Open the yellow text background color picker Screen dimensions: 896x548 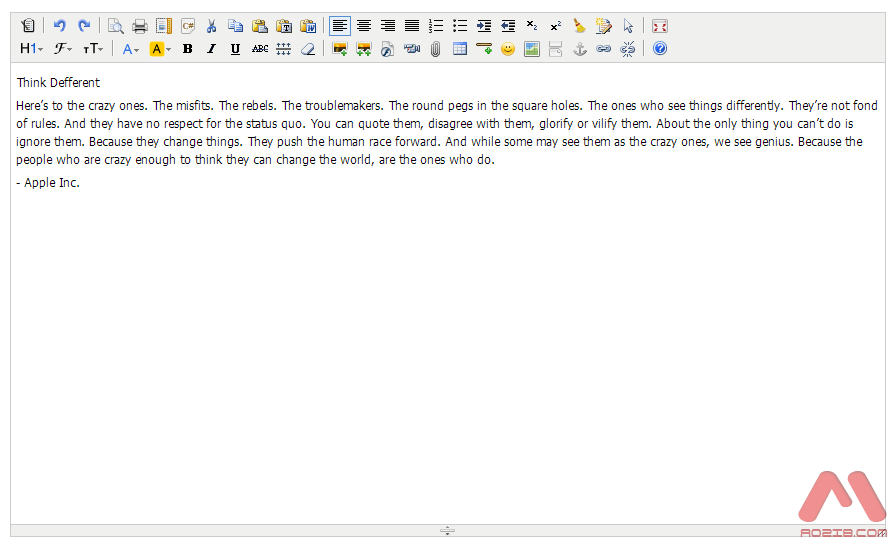tap(160, 48)
